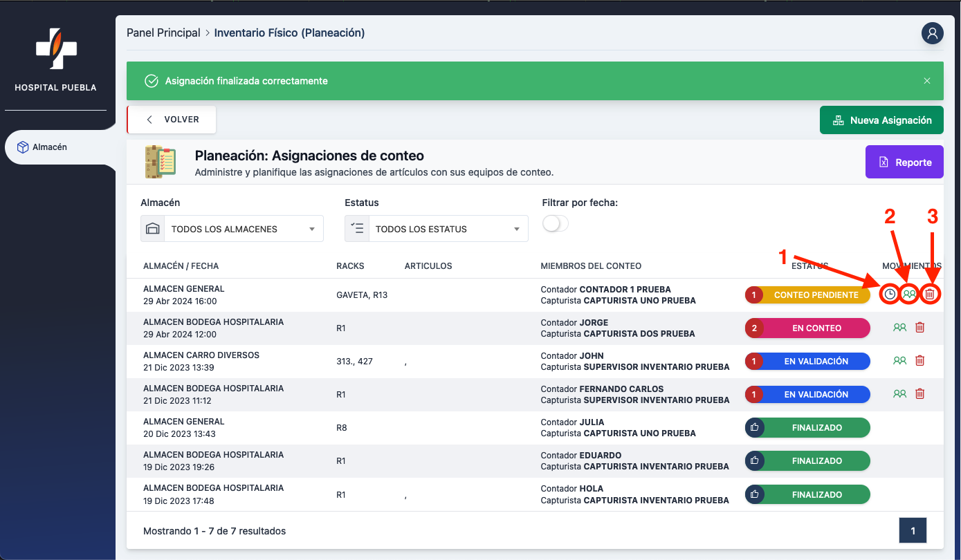Click the Hospital Puebla logo

(x=56, y=49)
